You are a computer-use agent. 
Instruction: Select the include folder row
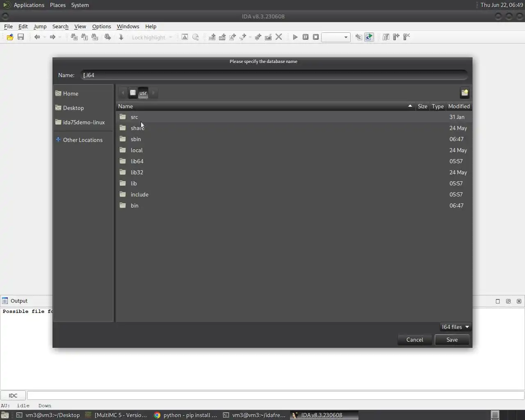294,194
